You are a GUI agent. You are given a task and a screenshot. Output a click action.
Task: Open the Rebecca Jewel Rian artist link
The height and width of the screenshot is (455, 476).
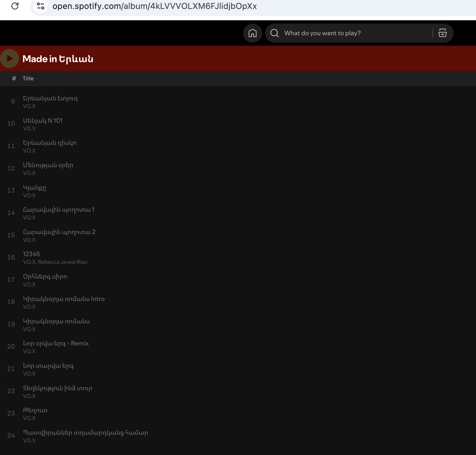(63, 262)
